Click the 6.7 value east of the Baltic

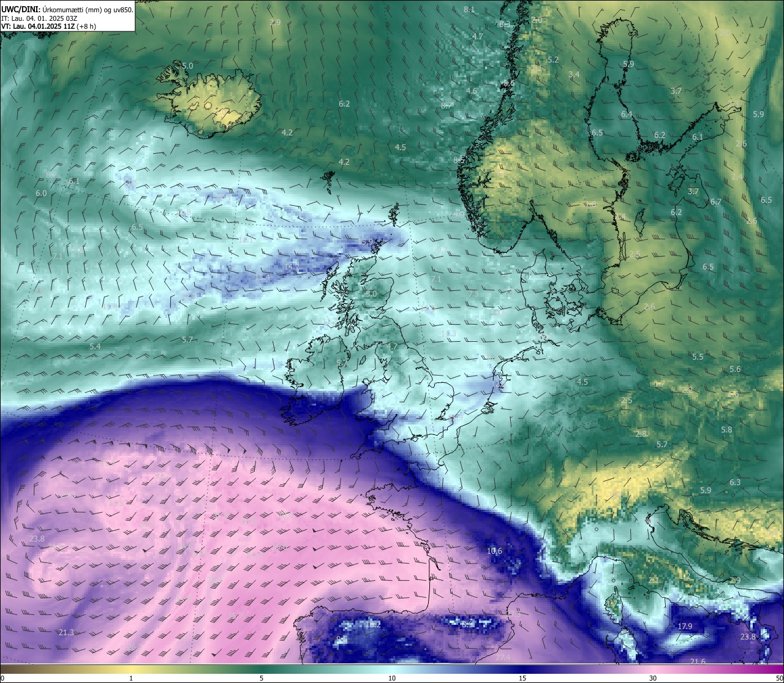tap(715, 202)
